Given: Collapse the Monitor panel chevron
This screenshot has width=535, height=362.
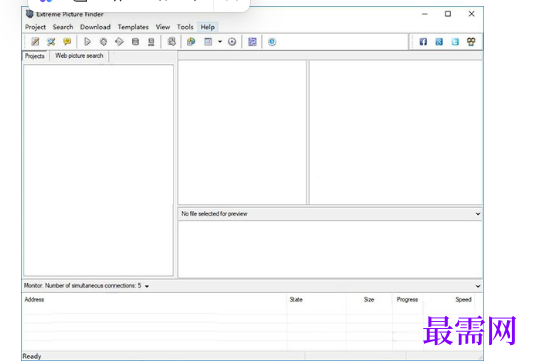Looking at the screenshot, I should (478, 286).
